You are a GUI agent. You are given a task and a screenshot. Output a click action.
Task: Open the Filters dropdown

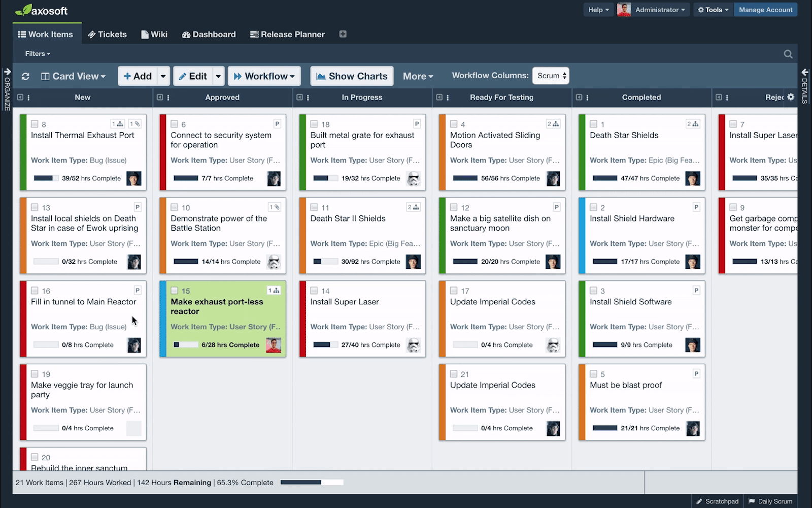38,54
